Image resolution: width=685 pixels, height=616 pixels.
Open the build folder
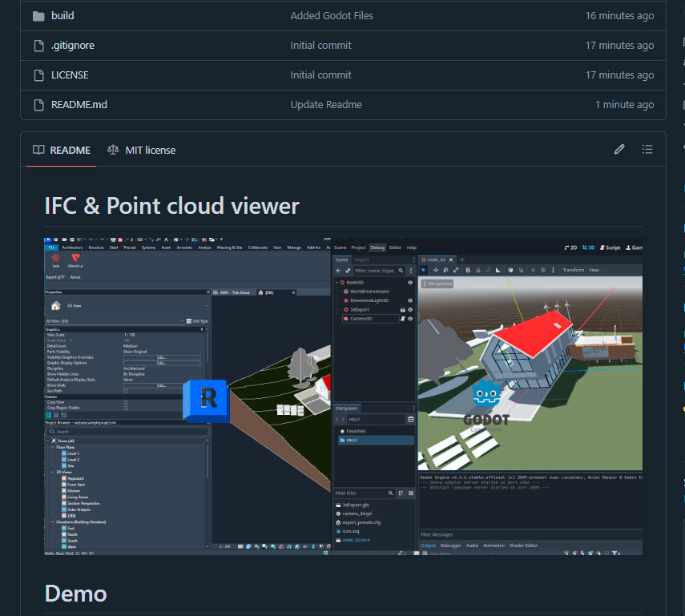click(x=62, y=16)
